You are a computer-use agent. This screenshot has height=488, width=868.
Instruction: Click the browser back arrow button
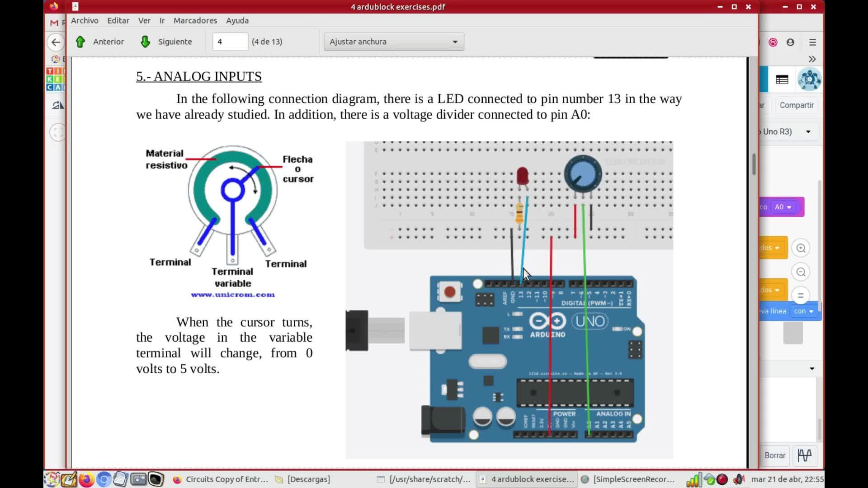pos(56,42)
